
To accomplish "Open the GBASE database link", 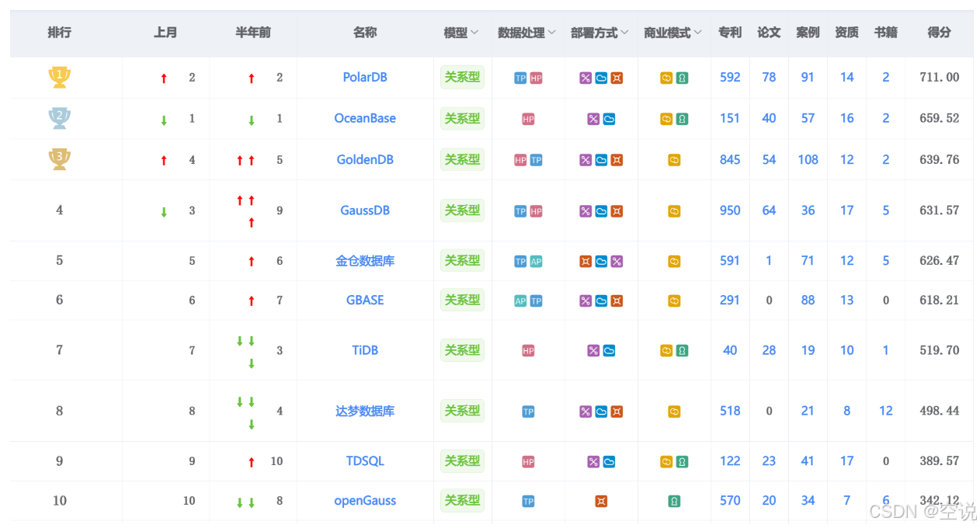I will (365, 300).
